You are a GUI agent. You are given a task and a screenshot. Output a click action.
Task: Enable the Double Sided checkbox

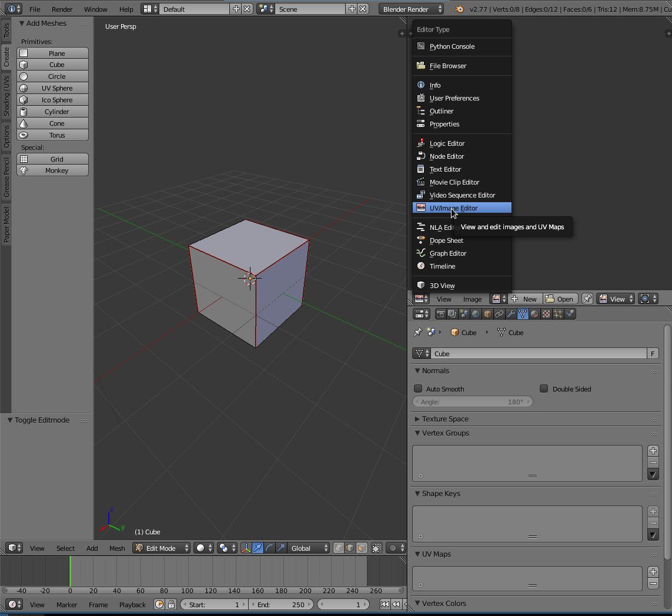pyautogui.click(x=544, y=389)
